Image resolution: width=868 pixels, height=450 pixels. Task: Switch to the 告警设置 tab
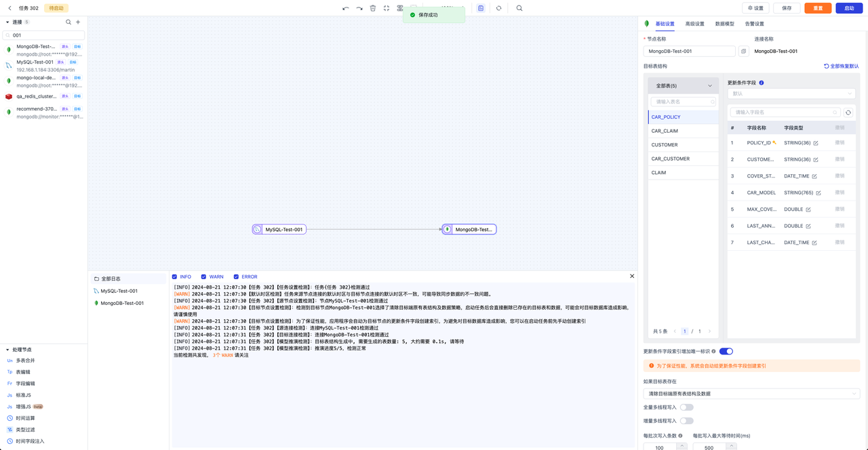(x=755, y=24)
